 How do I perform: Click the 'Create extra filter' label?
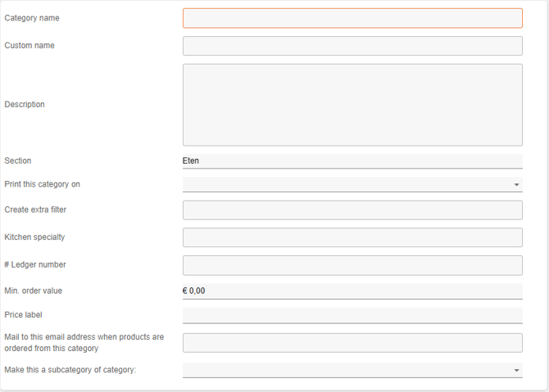(x=35, y=210)
